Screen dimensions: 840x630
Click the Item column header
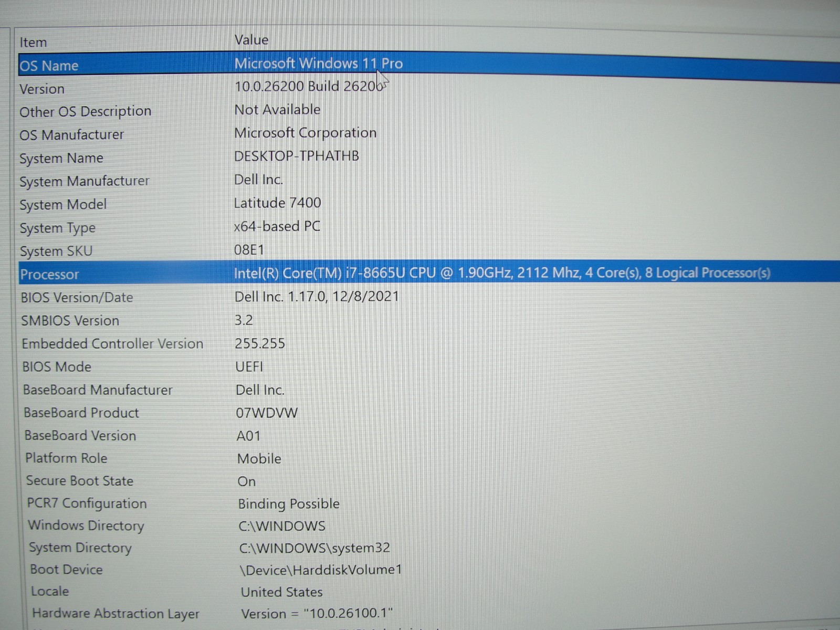point(33,43)
